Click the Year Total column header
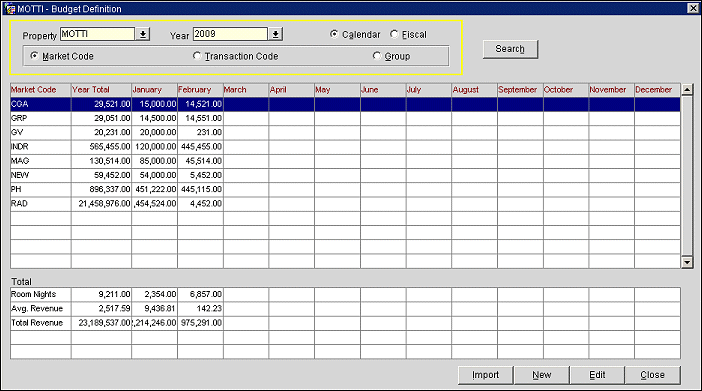This screenshot has height=391, width=702. click(101, 90)
